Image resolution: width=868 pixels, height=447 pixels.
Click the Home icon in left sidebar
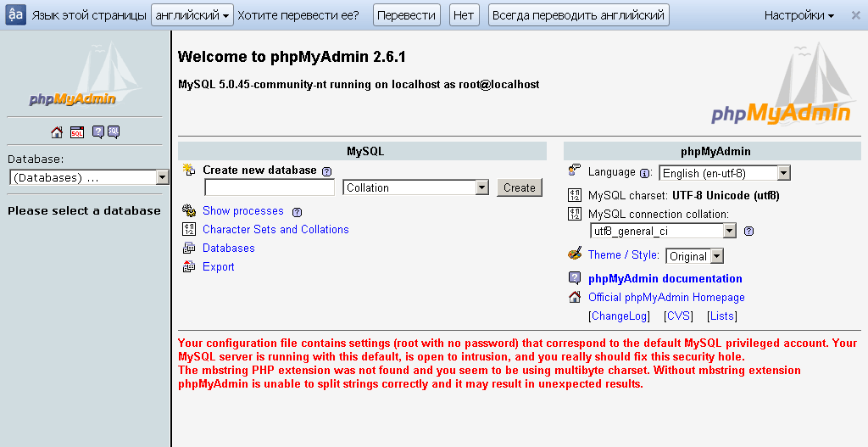point(57,131)
